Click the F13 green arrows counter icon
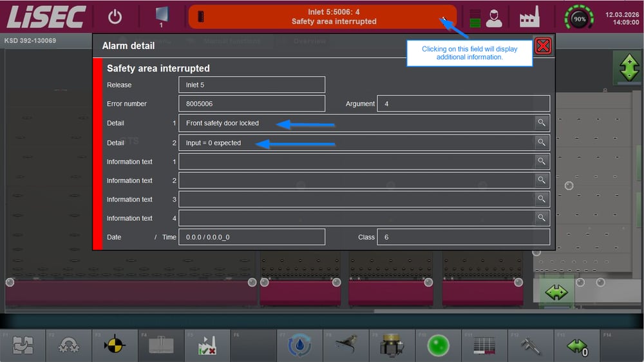Image resolution: width=644 pixels, height=362 pixels. [577, 347]
